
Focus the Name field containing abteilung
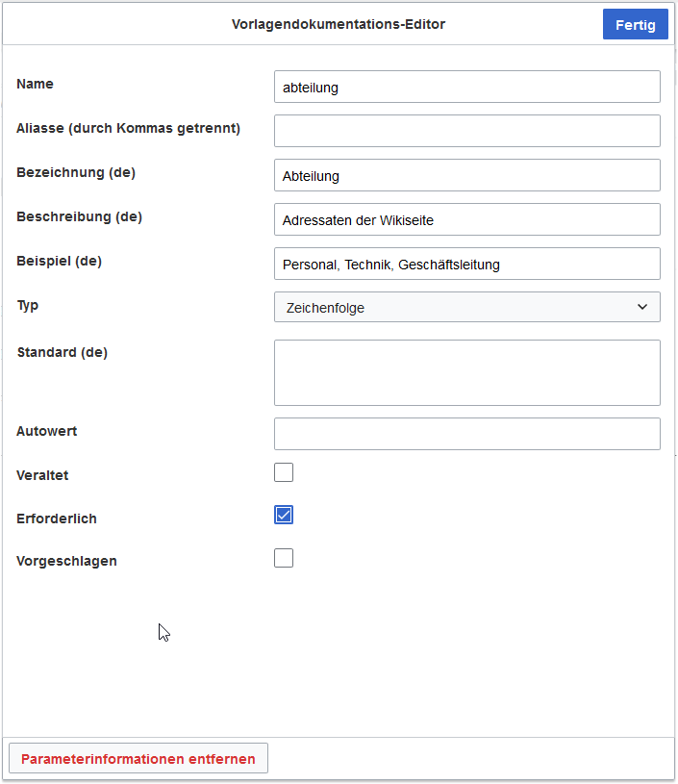click(466, 87)
